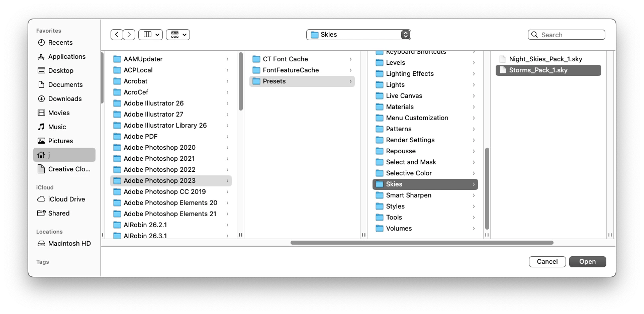Open the item grouping options menu
The height and width of the screenshot is (314, 644).
177,35
